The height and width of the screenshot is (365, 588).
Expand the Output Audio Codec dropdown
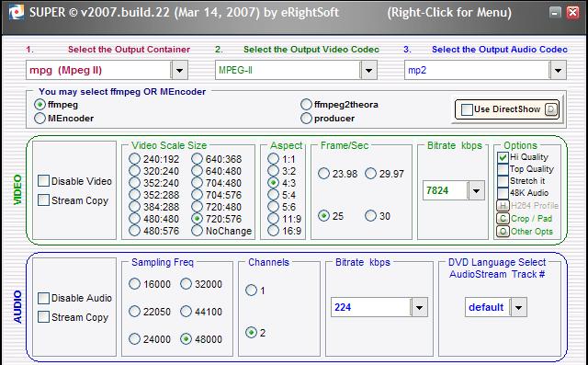point(558,70)
